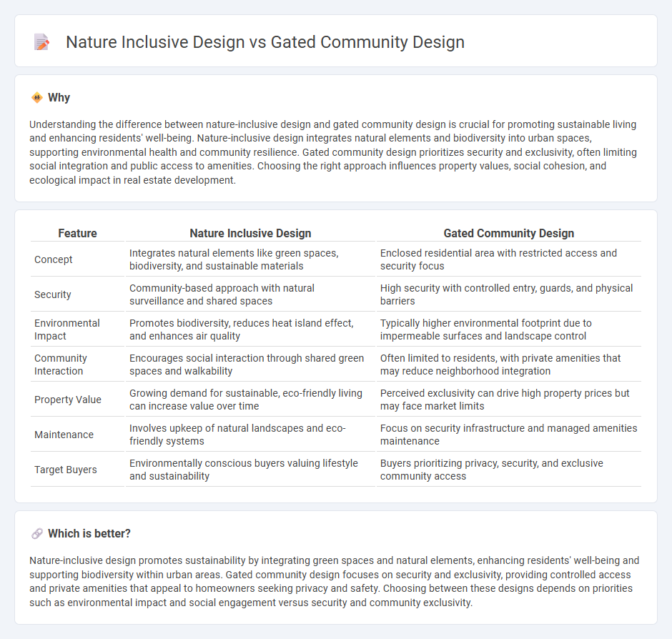This screenshot has width=672, height=639.
Task: Select the Feature column header
Action: click(77, 233)
